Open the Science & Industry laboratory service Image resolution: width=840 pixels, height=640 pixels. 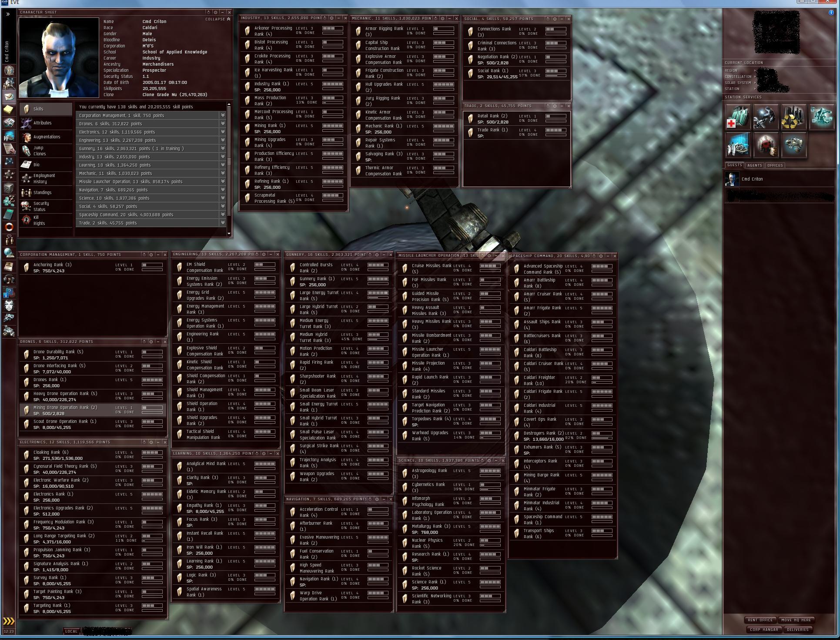tap(737, 145)
